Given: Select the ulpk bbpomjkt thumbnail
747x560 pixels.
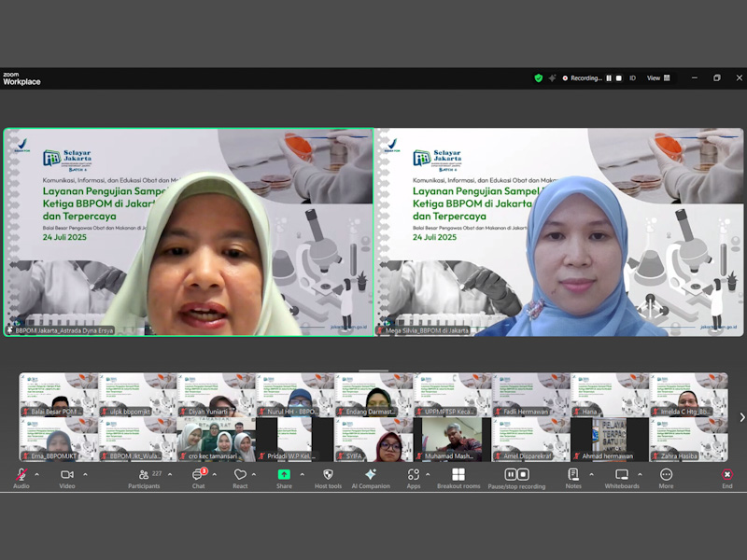Looking at the screenshot, I should click(137, 395).
